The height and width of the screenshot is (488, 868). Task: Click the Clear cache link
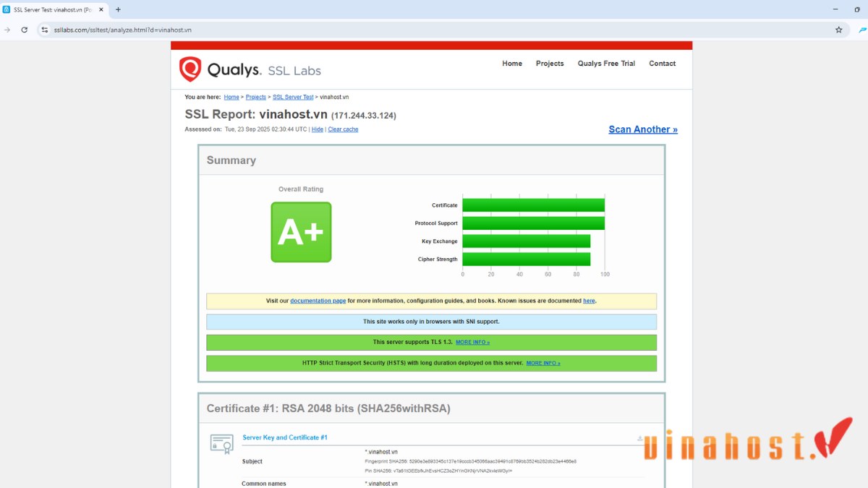(x=343, y=129)
